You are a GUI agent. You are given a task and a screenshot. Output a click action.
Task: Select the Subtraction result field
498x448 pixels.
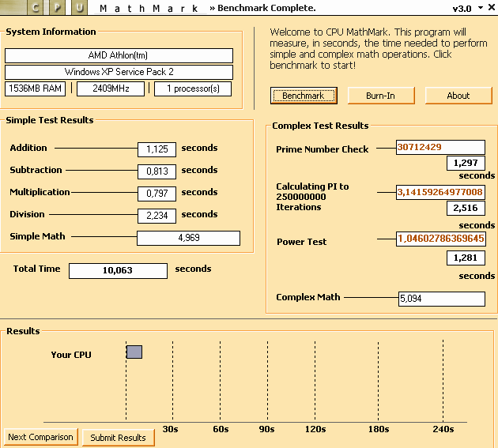tap(157, 171)
